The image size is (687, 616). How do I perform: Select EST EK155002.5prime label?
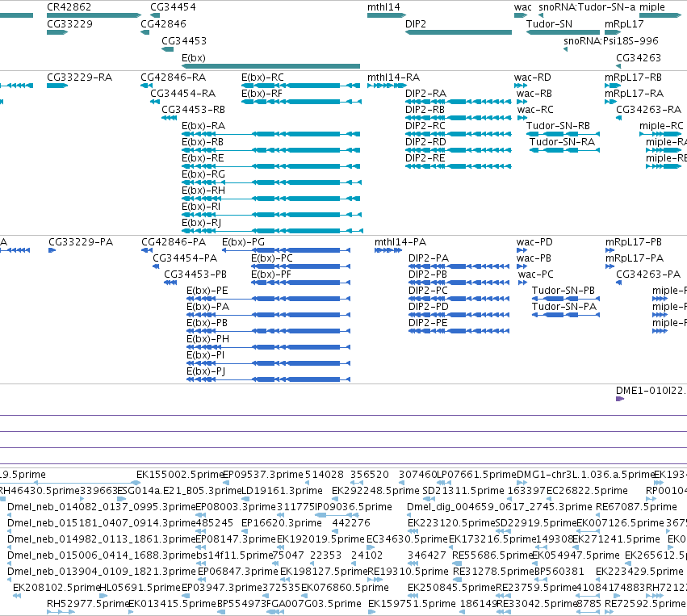180,475
